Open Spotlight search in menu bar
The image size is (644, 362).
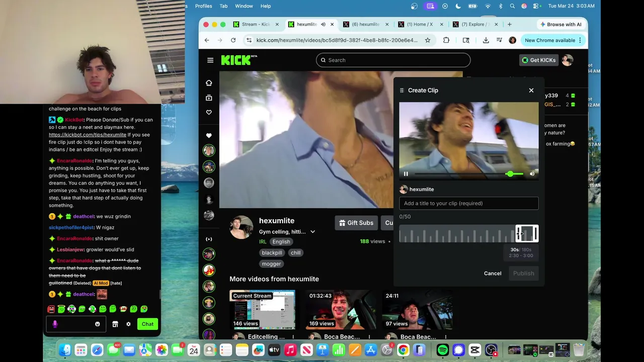[512, 6]
